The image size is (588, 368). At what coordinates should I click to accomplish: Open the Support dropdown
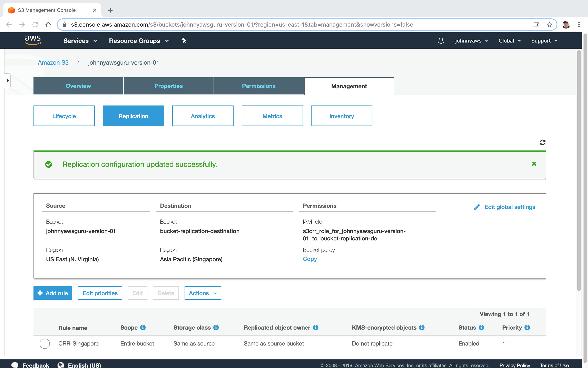tap(544, 41)
